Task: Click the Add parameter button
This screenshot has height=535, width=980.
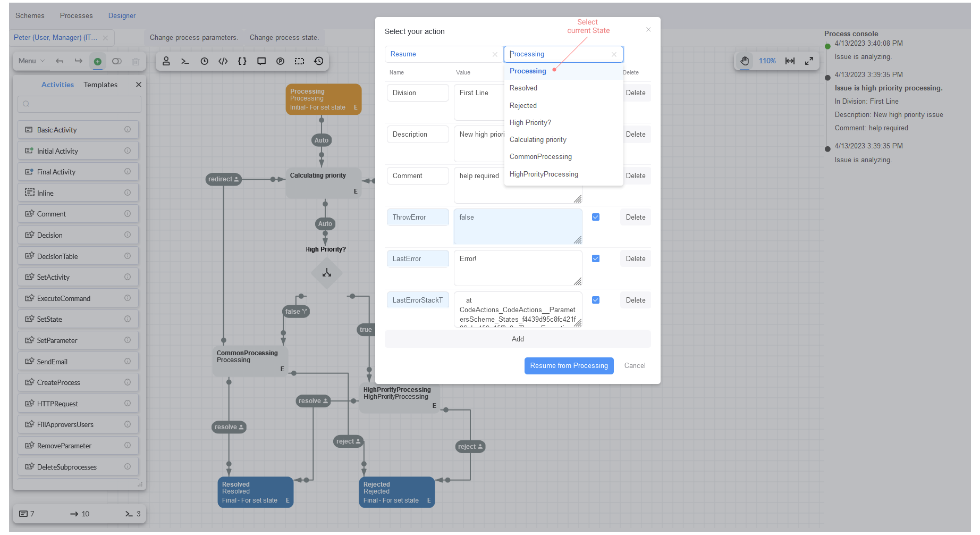Action: pos(518,339)
